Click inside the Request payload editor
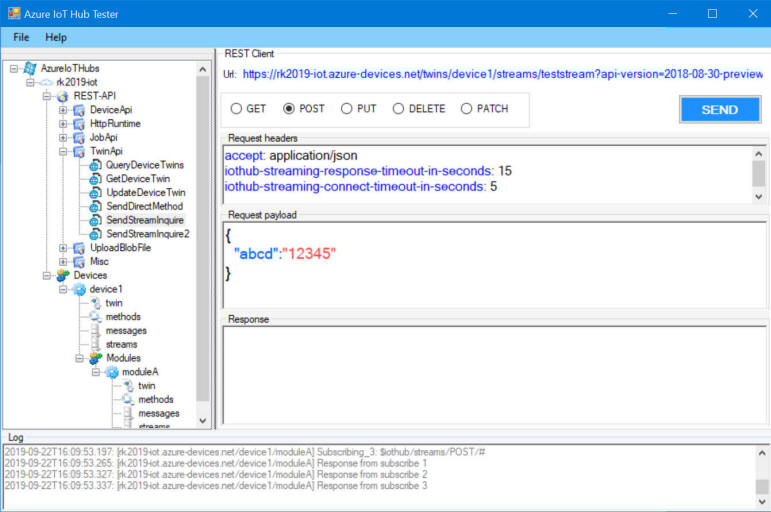Screen dimensions: 771x512 pyautogui.click(x=494, y=265)
